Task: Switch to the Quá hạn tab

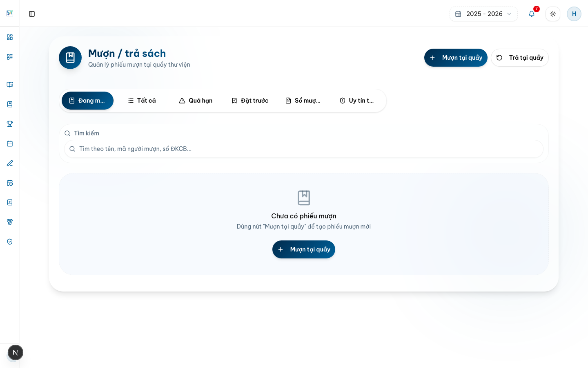Action: [x=196, y=101]
